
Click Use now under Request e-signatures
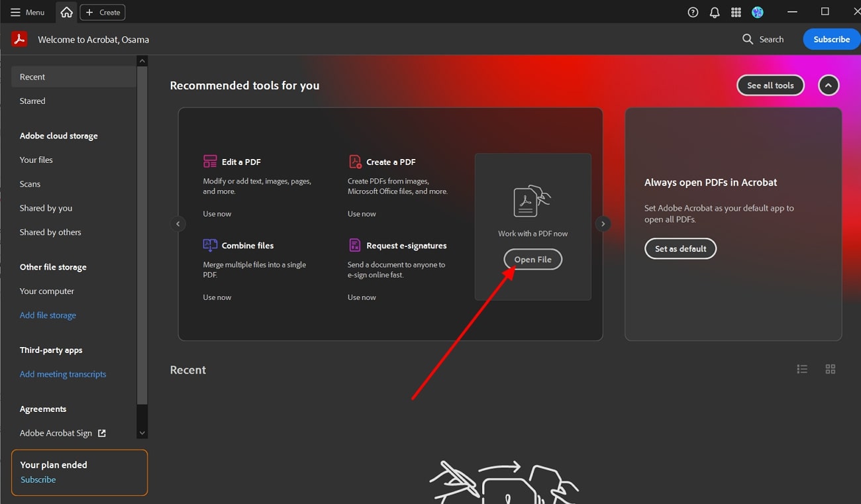362,297
